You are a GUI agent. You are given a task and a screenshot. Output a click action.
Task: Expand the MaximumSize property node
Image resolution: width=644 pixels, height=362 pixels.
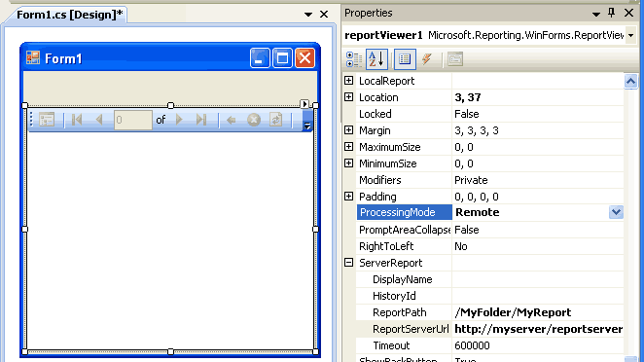pos(348,147)
